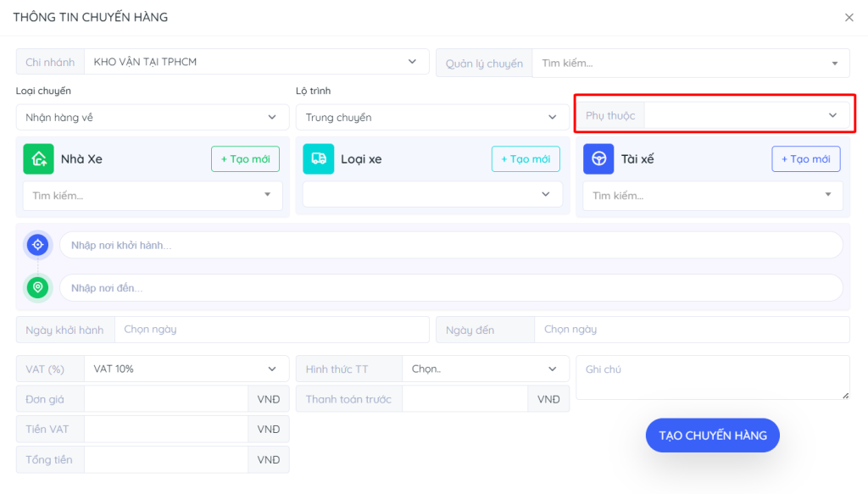Viewport: 868px width, 494px height.
Task: Click the Nhập nơi khởi hành field
Action: 451,245
